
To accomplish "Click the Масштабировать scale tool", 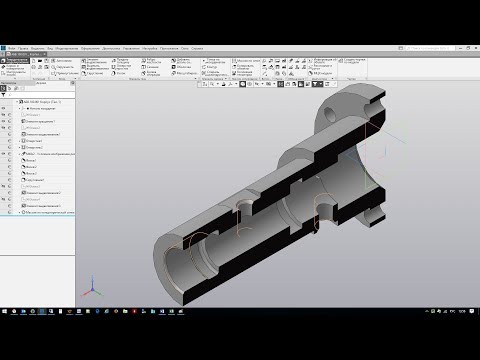I will click(x=184, y=73).
